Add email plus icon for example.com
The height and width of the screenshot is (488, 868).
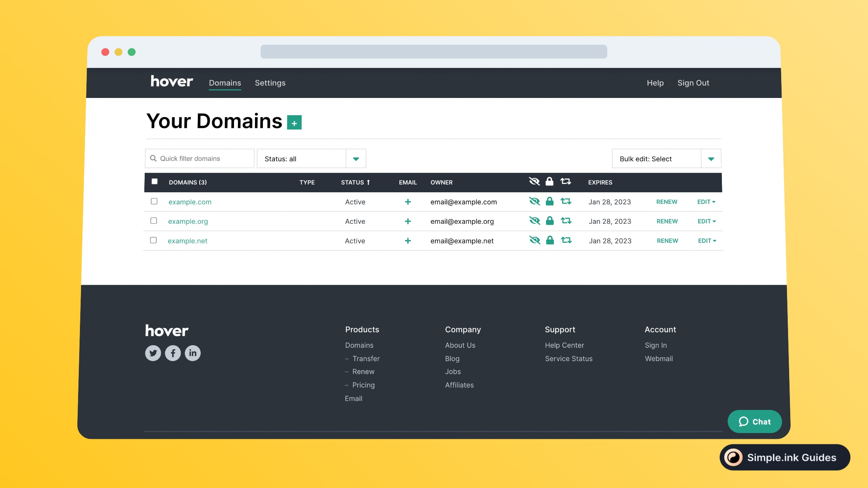(x=408, y=202)
